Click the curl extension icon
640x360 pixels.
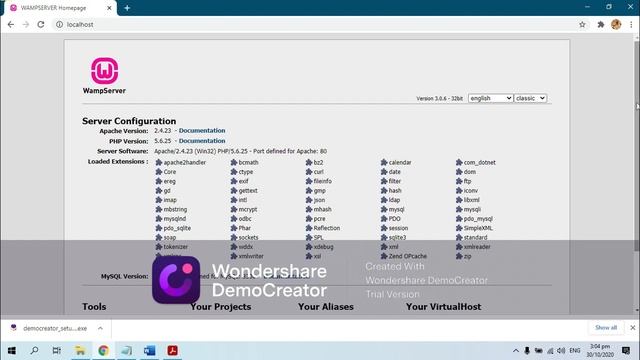click(309, 172)
